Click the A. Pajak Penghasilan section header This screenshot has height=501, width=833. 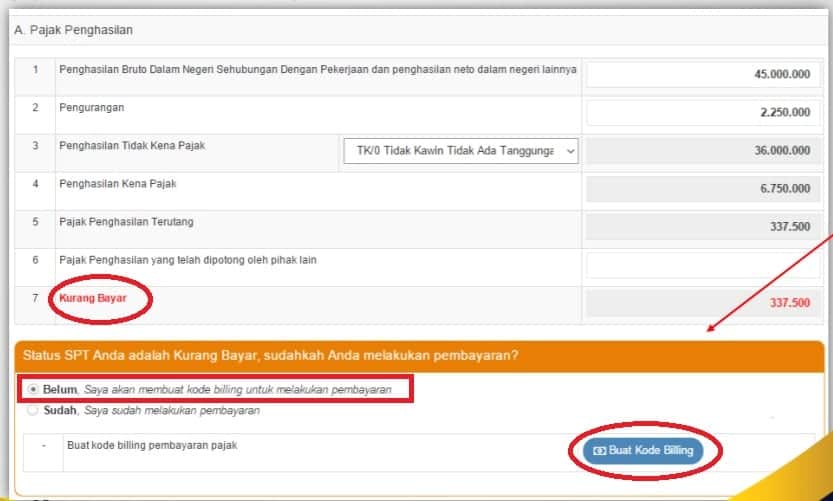pos(74,30)
